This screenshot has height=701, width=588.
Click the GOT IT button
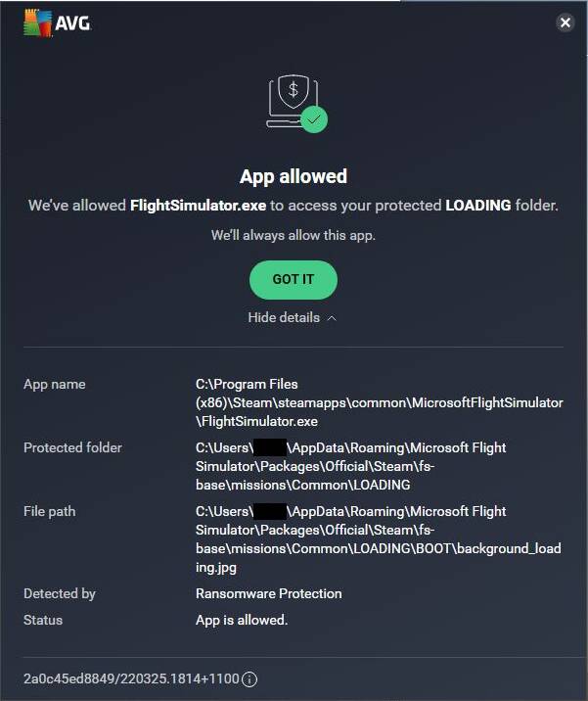294,279
